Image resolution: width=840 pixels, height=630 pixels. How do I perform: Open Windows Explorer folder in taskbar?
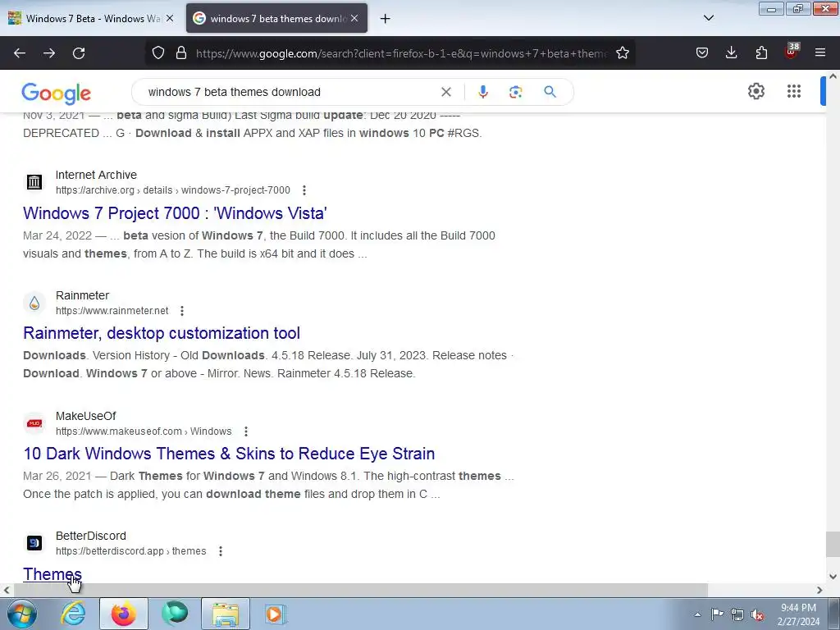pos(226,614)
